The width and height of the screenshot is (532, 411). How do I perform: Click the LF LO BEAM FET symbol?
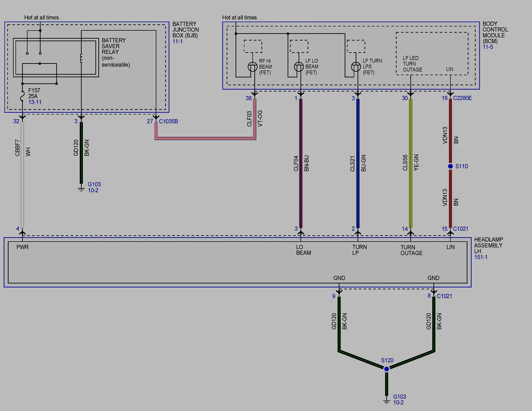pyautogui.click(x=299, y=67)
